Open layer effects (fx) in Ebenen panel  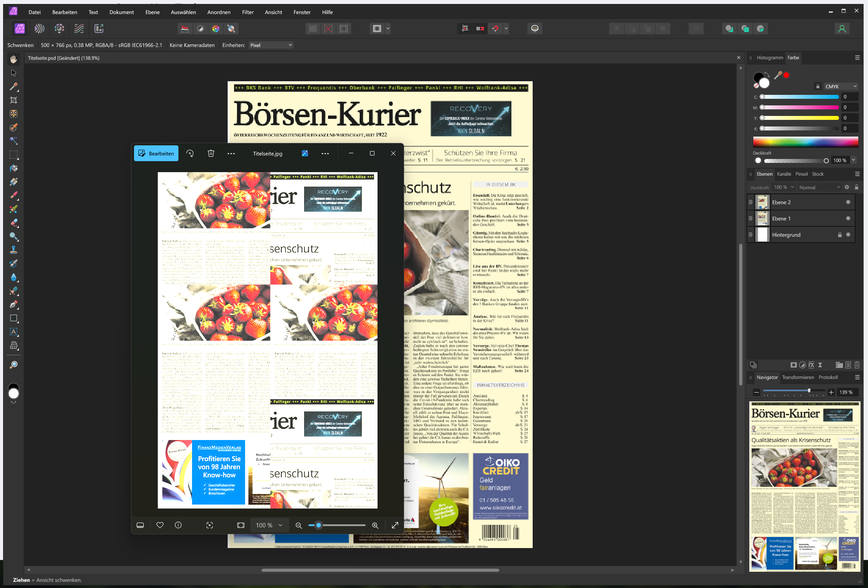click(x=811, y=365)
